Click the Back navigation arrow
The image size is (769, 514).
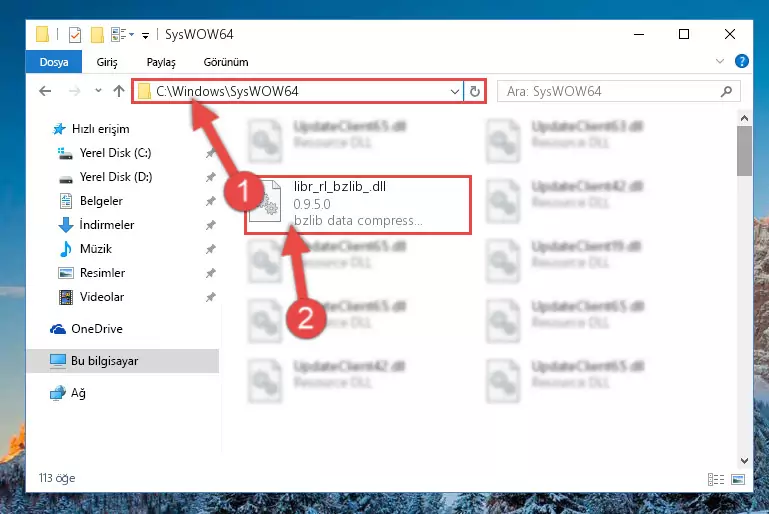pyautogui.click(x=45, y=91)
